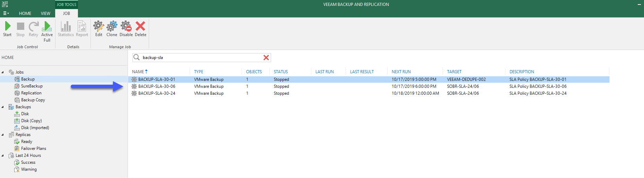This screenshot has width=644, height=178.
Task: Sort by the LAST RUN column
Action: click(324, 72)
